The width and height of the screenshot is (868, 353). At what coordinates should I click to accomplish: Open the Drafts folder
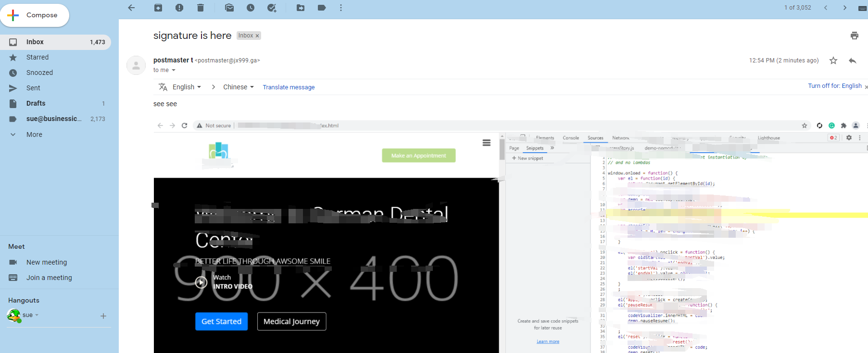coord(36,103)
